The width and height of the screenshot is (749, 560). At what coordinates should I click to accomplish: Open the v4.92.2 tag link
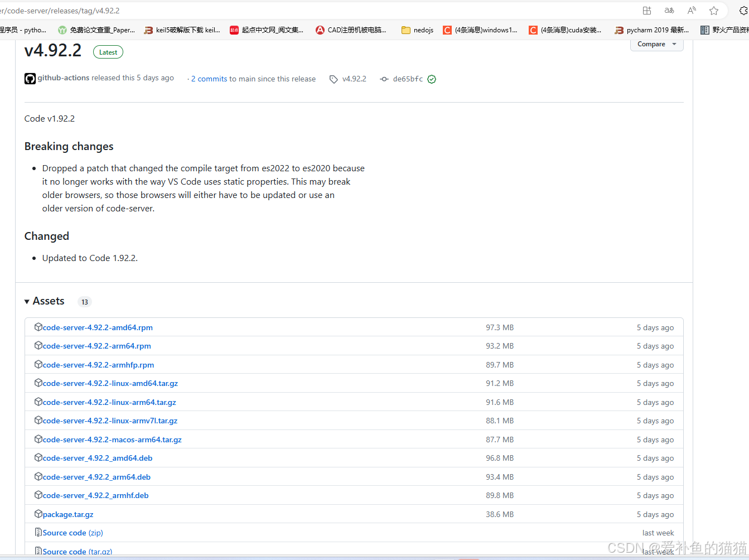[354, 79]
